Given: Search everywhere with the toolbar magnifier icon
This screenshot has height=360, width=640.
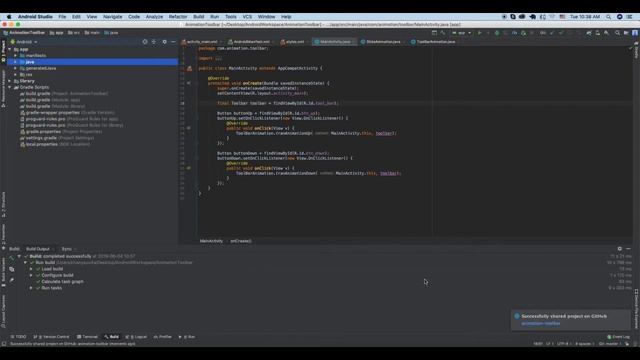Looking at the screenshot, I should [x=617, y=33].
